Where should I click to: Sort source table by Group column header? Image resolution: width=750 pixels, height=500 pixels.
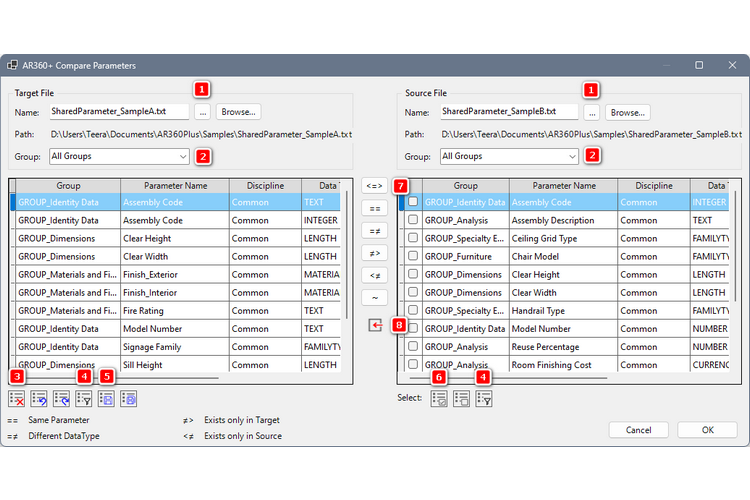[465, 186]
